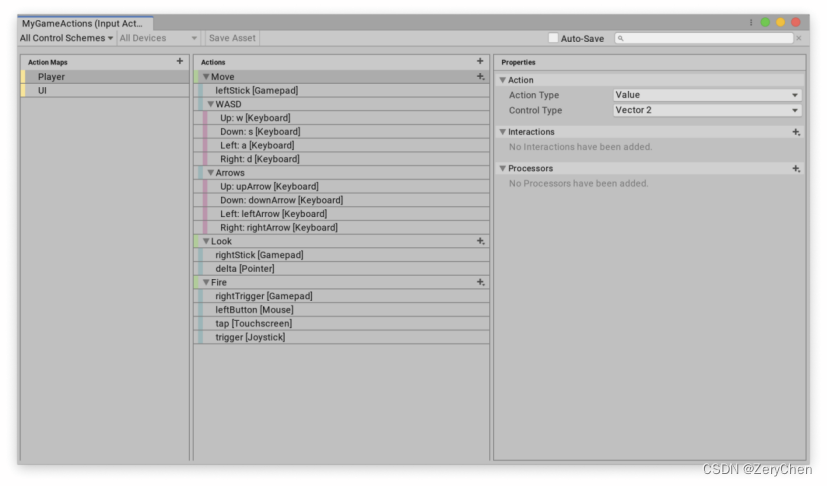Select the Fire action row

click(342, 282)
